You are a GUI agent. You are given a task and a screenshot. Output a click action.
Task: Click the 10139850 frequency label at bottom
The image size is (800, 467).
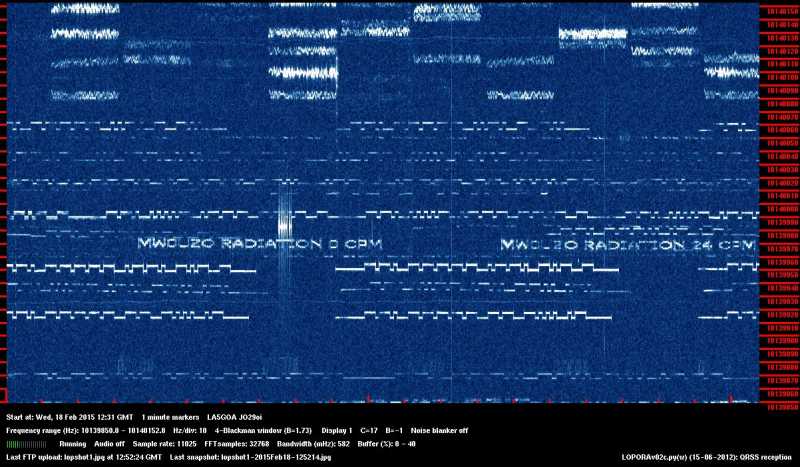(x=781, y=407)
